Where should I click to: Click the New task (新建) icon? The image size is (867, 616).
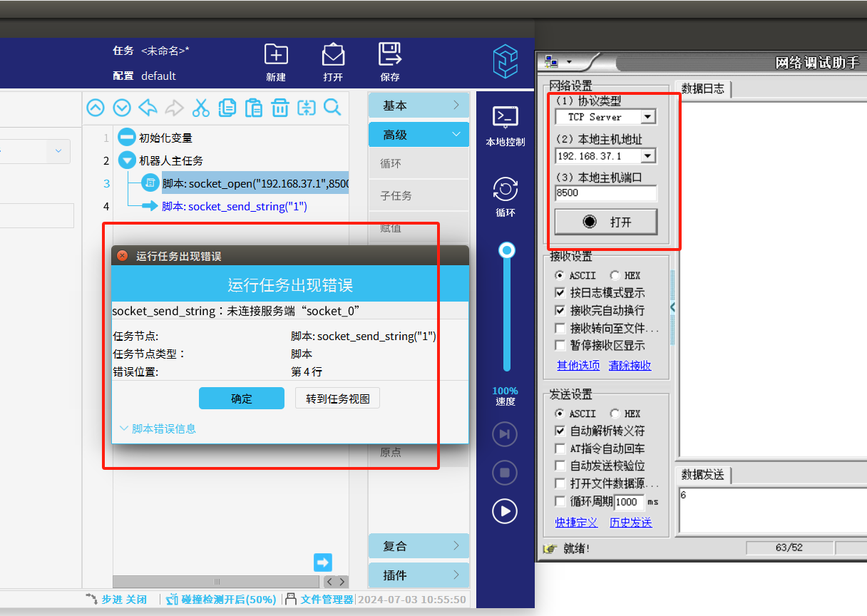276,55
